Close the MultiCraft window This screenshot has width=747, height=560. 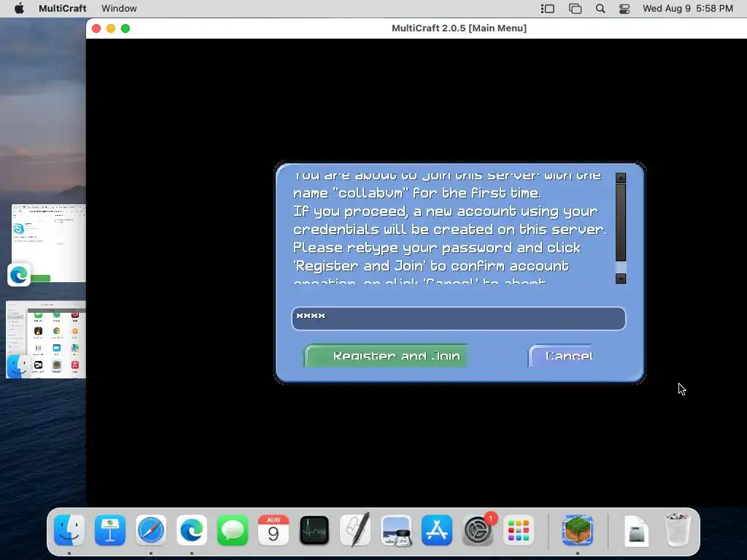pyautogui.click(x=96, y=28)
